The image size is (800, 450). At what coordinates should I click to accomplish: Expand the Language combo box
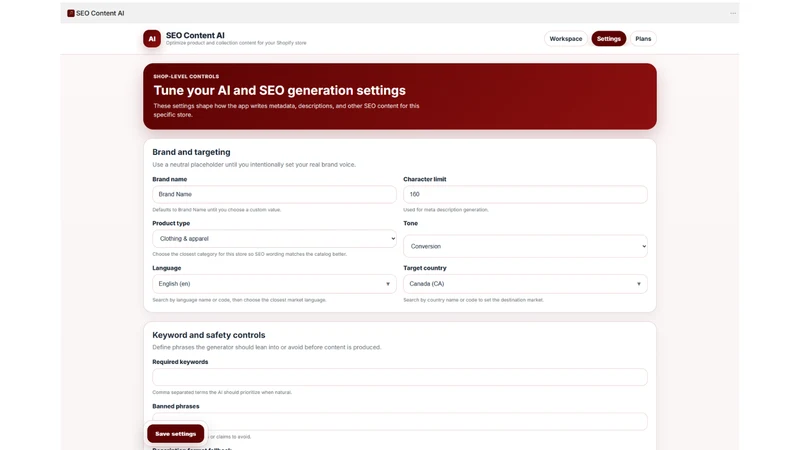click(274, 284)
